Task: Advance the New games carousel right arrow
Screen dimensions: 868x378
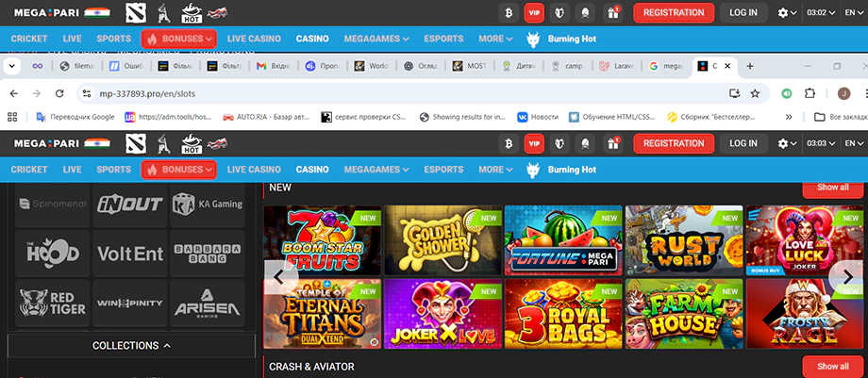Action: pyautogui.click(x=845, y=274)
